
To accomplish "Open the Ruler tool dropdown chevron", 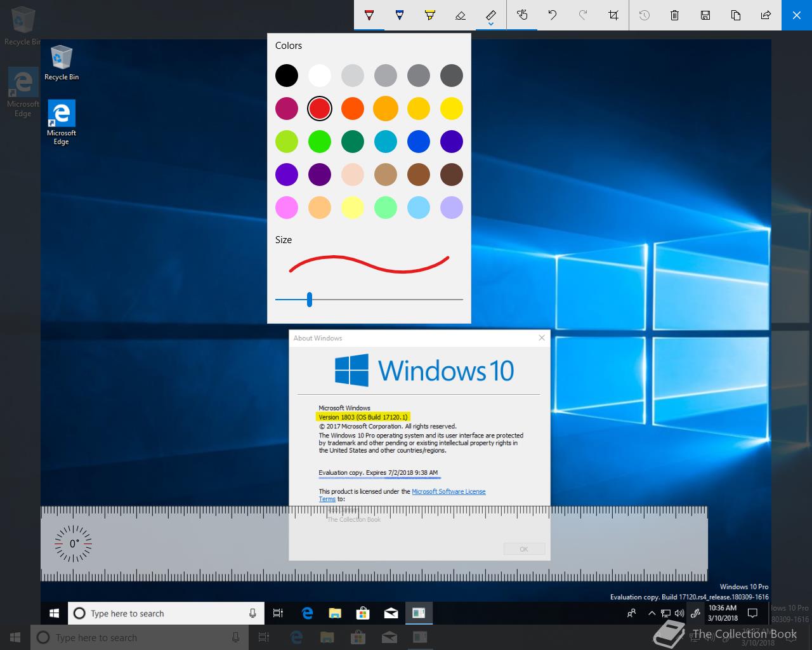I will click(x=491, y=25).
